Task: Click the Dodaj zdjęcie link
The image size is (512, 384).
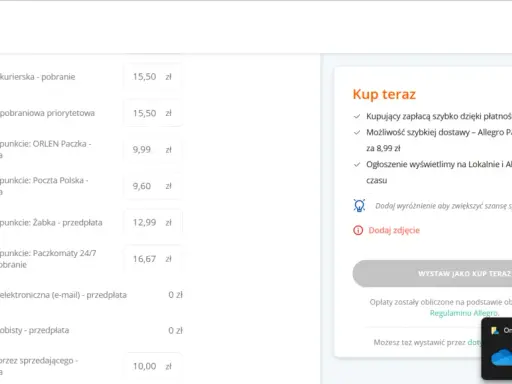Action: pos(394,230)
